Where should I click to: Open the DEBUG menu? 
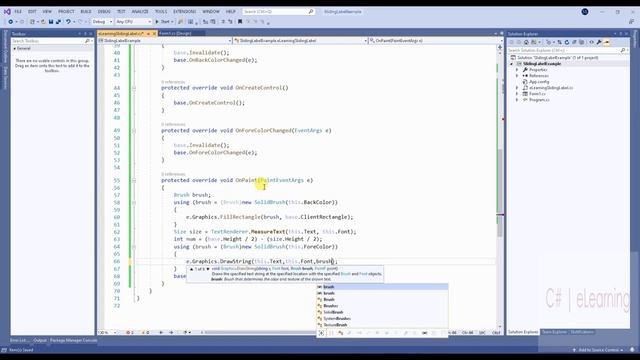point(104,11)
